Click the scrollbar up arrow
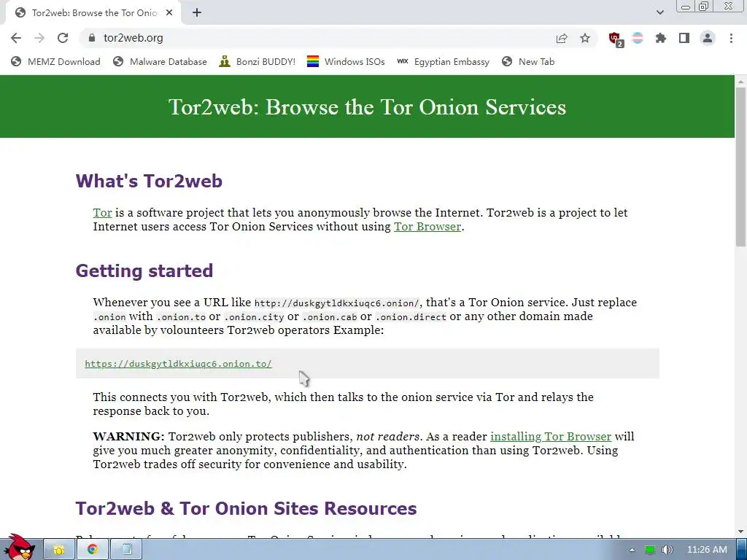The height and width of the screenshot is (560, 747). pyautogui.click(x=741, y=82)
